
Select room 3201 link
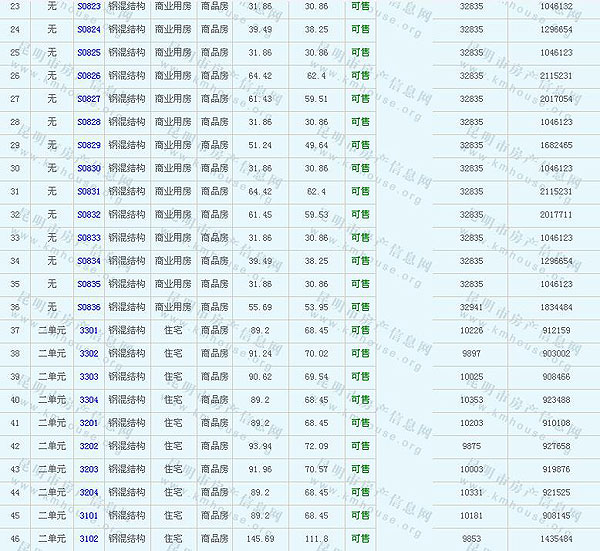[x=88, y=423]
